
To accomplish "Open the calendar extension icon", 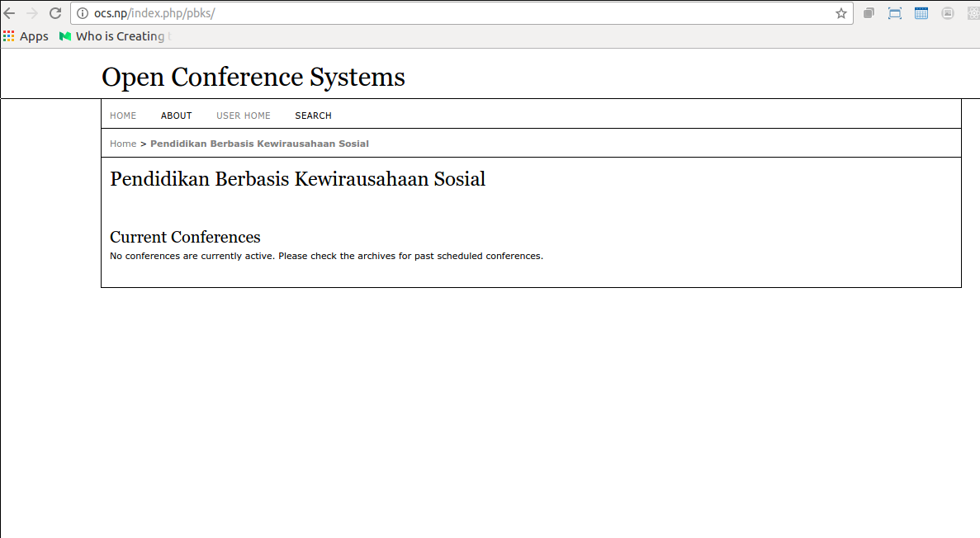I will [921, 13].
